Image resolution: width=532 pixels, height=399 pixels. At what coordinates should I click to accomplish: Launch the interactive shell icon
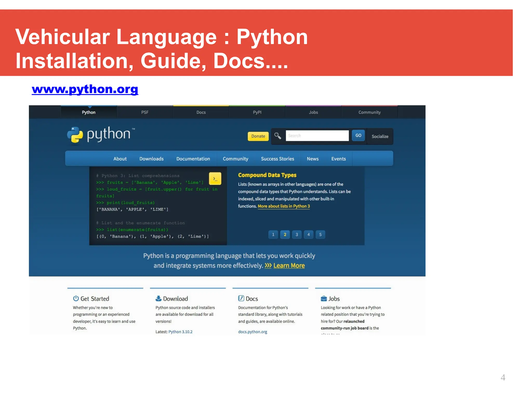(x=215, y=178)
